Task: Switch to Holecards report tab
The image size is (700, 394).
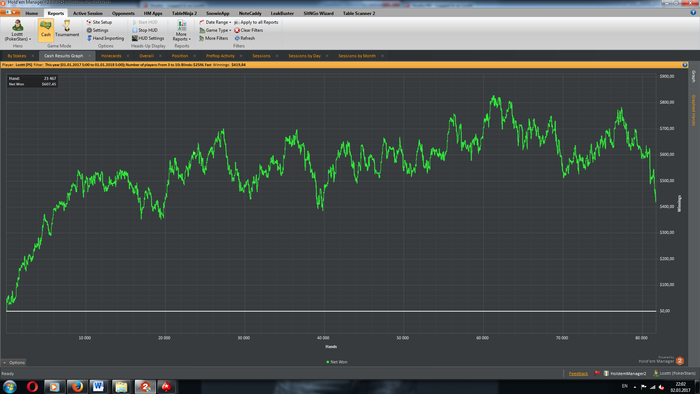Action: (111, 56)
